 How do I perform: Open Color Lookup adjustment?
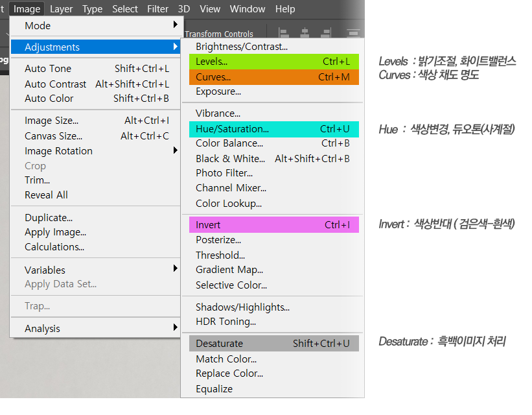(x=274, y=204)
